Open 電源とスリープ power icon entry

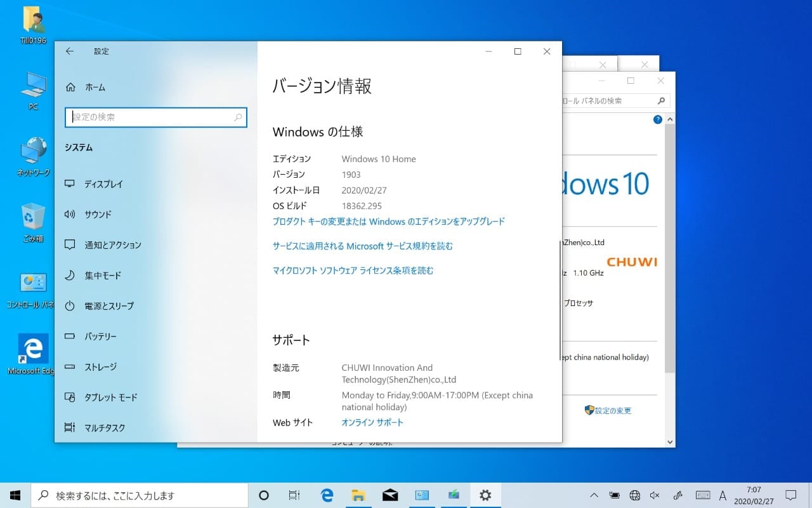click(70, 306)
